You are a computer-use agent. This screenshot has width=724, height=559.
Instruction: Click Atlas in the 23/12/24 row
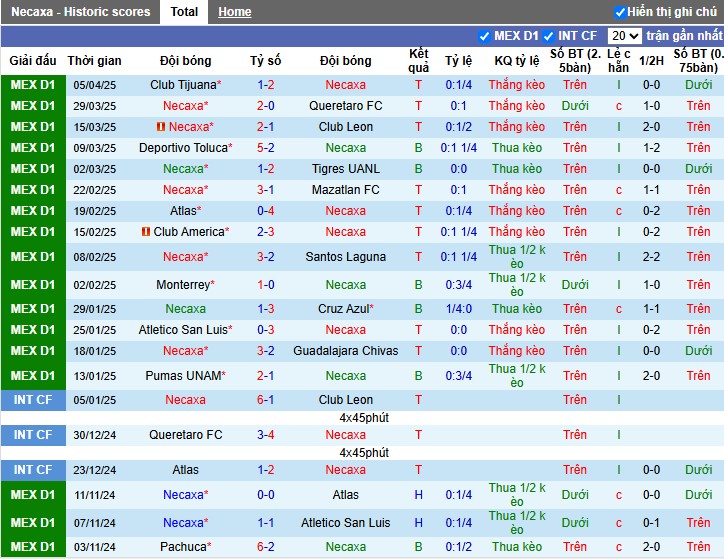[x=185, y=470]
